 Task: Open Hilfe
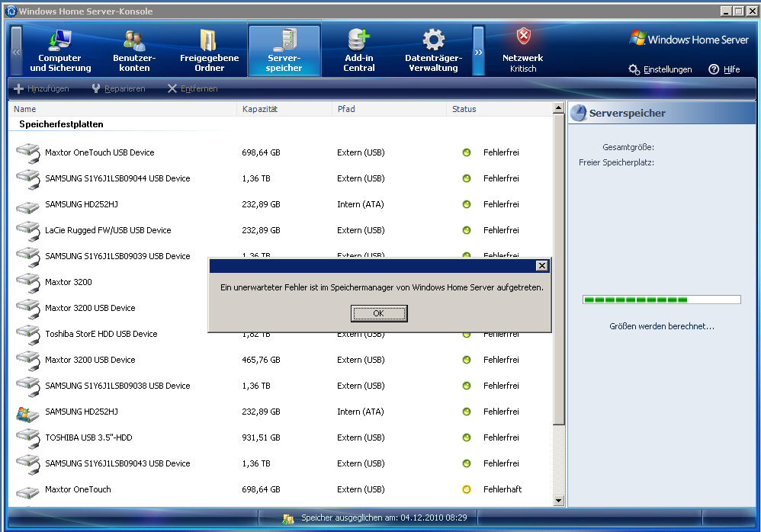724,69
